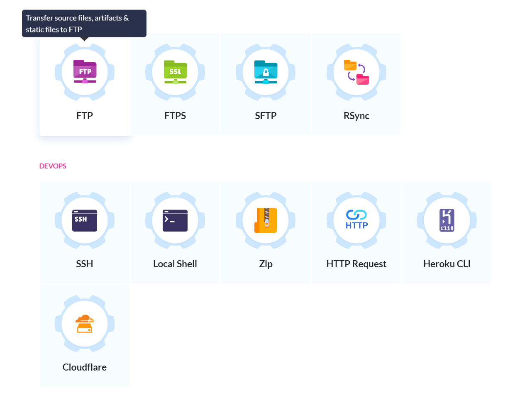The height and width of the screenshot is (405, 532).
Task: Choose the Local Shell prompt icon
Action: [x=175, y=220]
